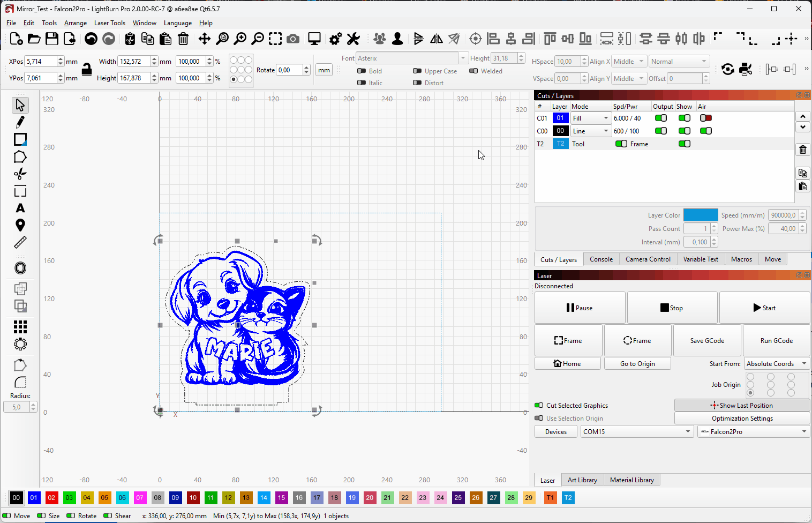Image resolution: width=812 pixels, height=523 pixels.
Task: Create a new project file
Action: coord(16,39)
